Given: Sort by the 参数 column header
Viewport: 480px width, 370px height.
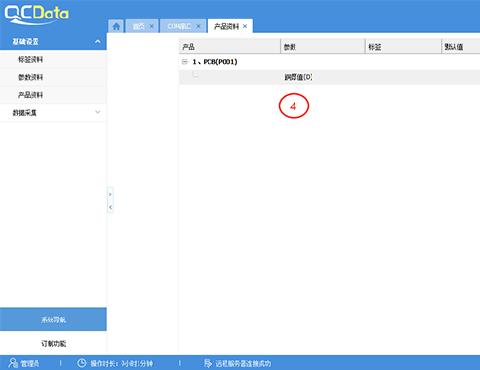Looking at the screenshot, I should pos(323,47).
